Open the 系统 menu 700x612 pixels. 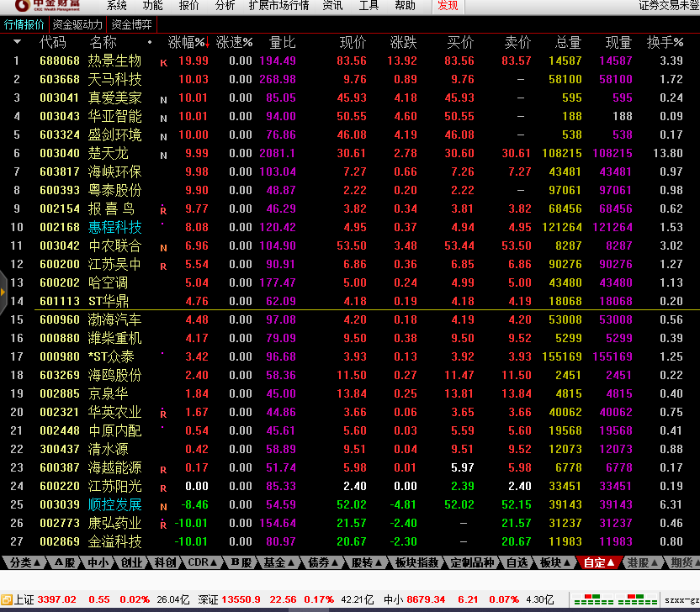click(x=116, y=5)
